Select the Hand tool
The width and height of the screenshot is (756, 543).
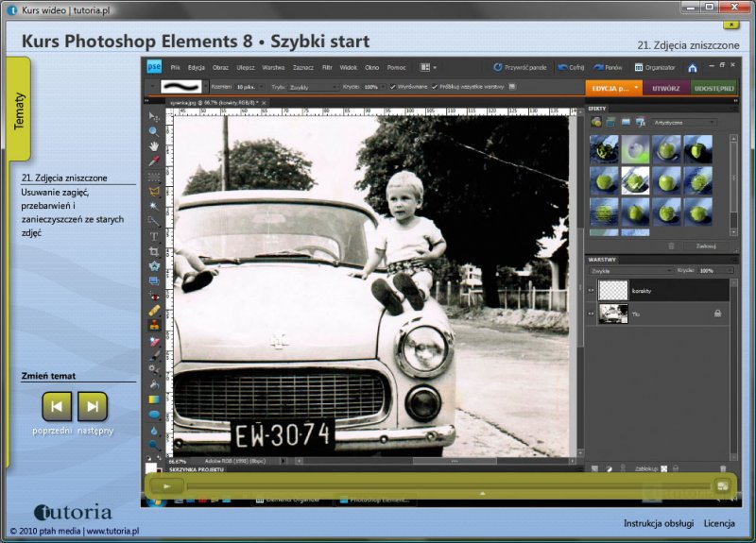(154, 146)
